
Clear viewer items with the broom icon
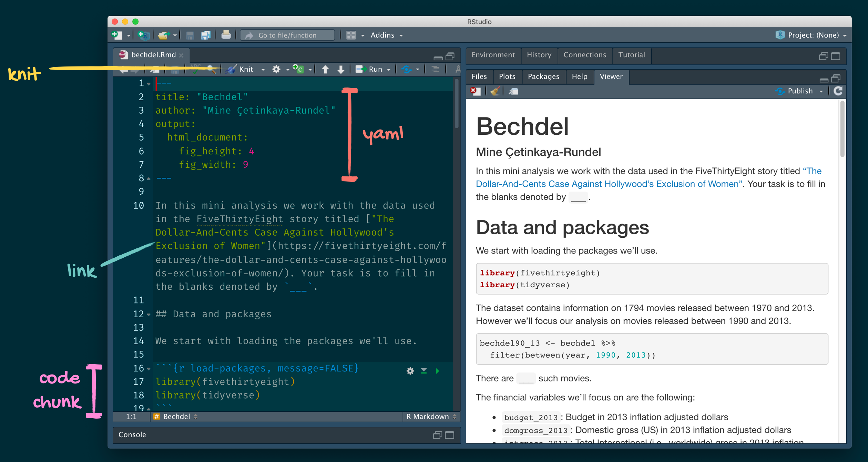point(495,91)
